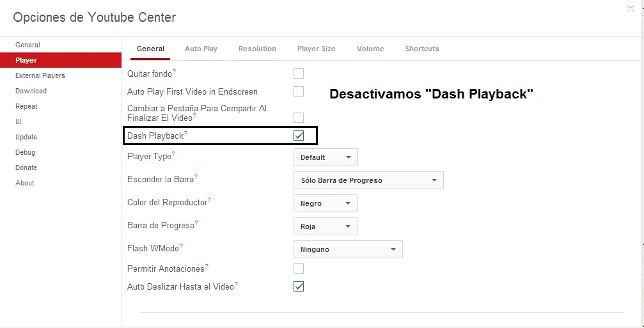Open About section in the sidebar
This screenshot has height=328, width=644.
(61, 183)
